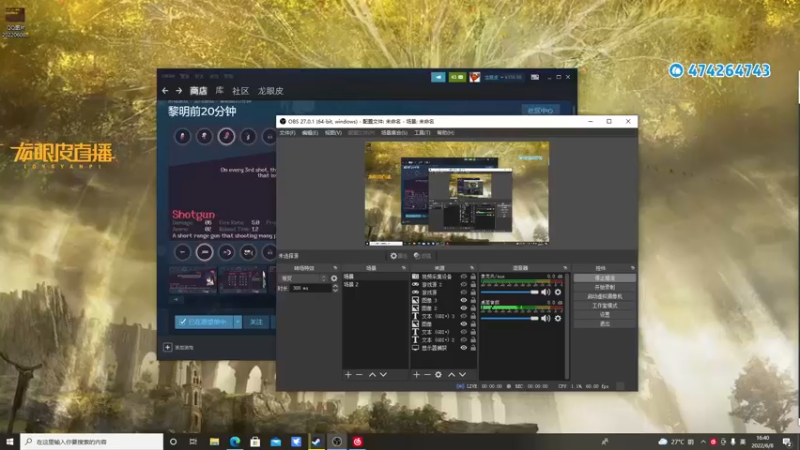This screenshot has height=450, width=800.
Task: Open transition properties gear in scene transitions panel
Action: click(x=334, y=278)
